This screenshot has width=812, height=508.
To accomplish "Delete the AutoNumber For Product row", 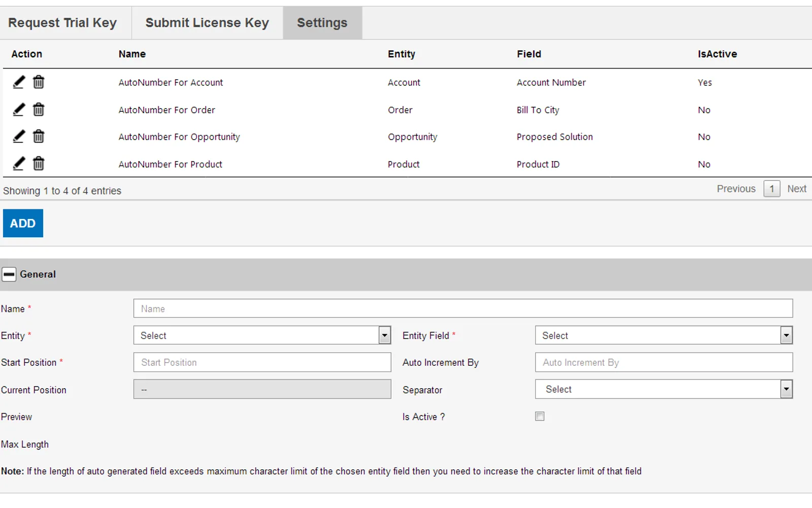I will 39,164.
